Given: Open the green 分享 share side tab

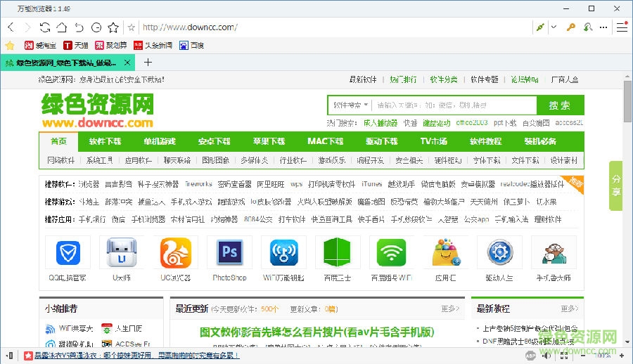Looking at the screenshot, I should click(615, 186).
